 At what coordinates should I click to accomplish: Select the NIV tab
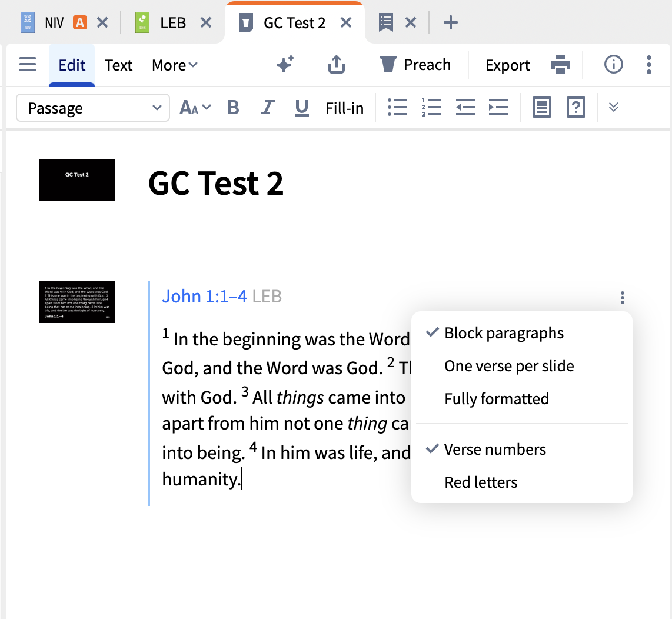tap(54, 23)
